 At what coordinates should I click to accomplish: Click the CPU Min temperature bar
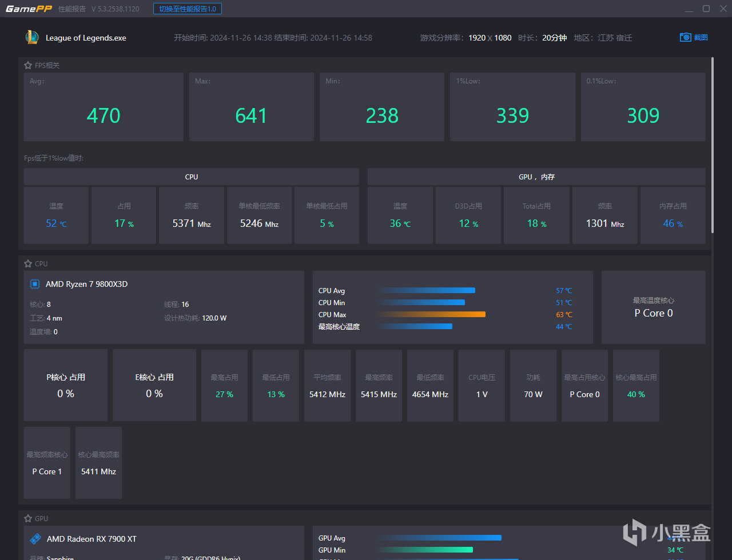click(x=421, y=302)
